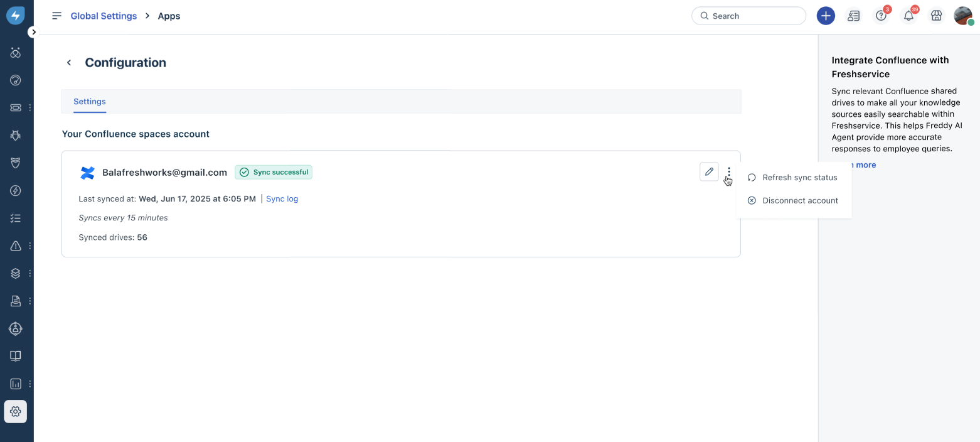Click the Freshservice lightning logo

(16, 16)
